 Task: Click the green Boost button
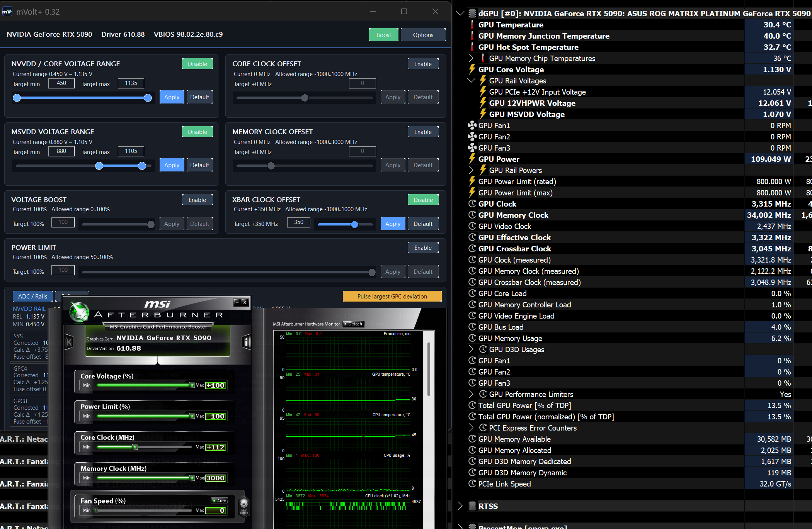click(384, 35)
